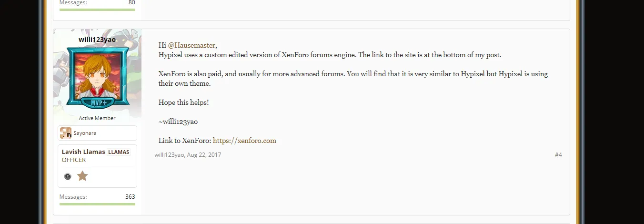Click the brown star trophy icon
The width and height of the screenshot is (644, 224).
(x=82, y=176)
